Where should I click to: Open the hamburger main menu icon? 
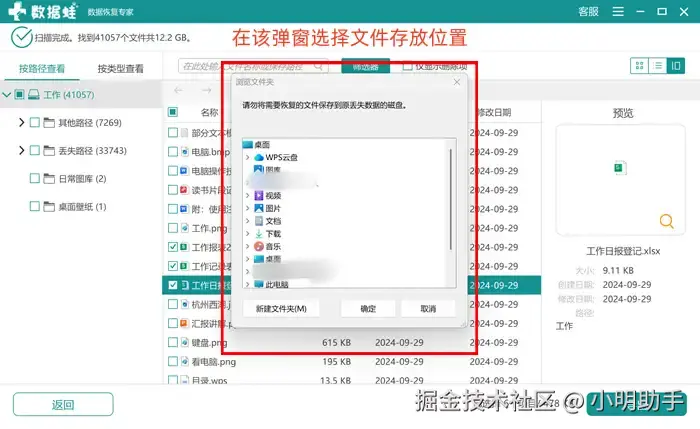click(618, 12)
